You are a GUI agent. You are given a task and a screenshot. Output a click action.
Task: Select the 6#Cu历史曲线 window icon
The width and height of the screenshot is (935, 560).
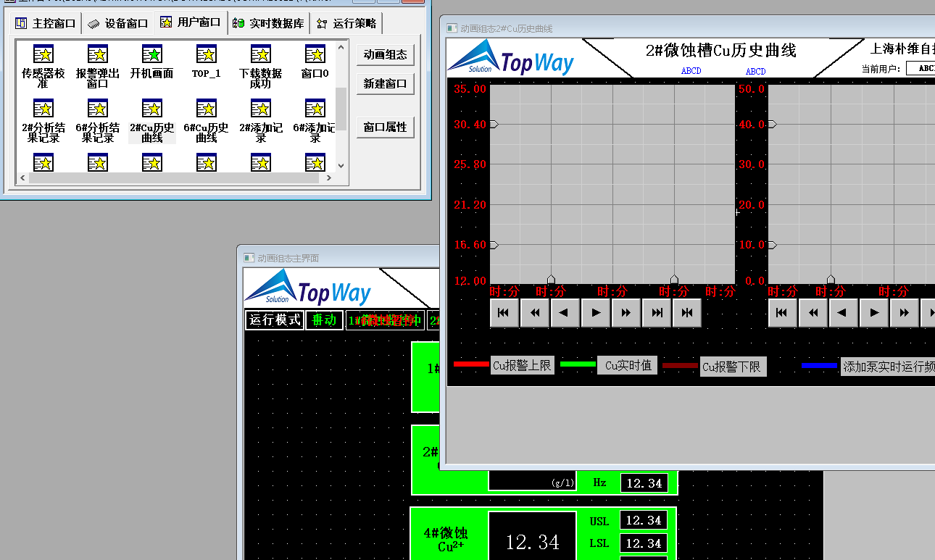207,109
